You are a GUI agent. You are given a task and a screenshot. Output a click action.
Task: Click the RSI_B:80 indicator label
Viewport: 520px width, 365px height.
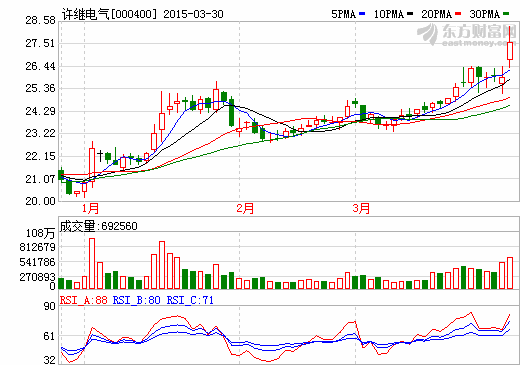(x=137, y=300)
